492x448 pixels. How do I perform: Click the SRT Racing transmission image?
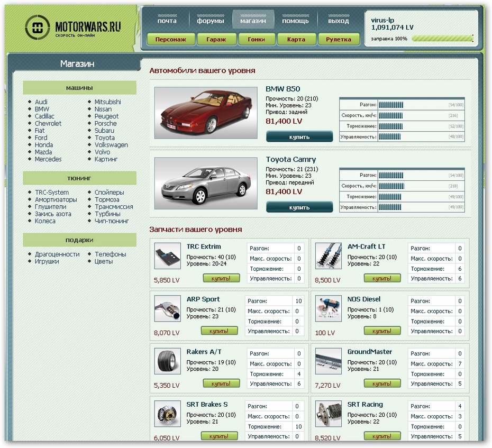coord(328,414)
